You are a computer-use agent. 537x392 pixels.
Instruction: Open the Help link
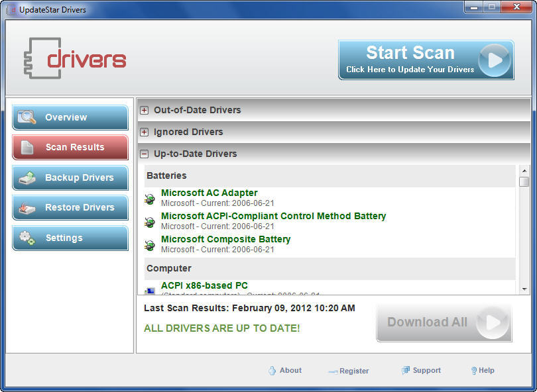pyautogui.click(x=487, y=370)
